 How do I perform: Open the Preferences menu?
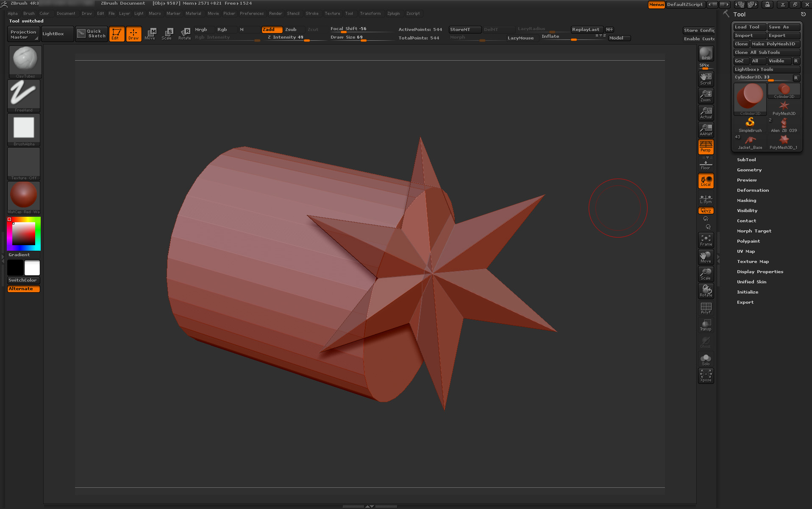[x=251, y=14]
